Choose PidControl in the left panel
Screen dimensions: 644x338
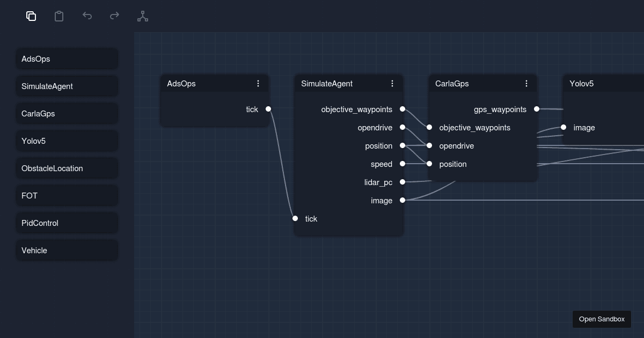tap(67, 223)
